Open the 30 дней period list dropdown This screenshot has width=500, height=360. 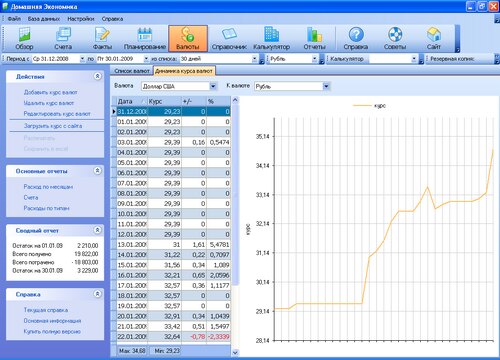tap(254, 59)
